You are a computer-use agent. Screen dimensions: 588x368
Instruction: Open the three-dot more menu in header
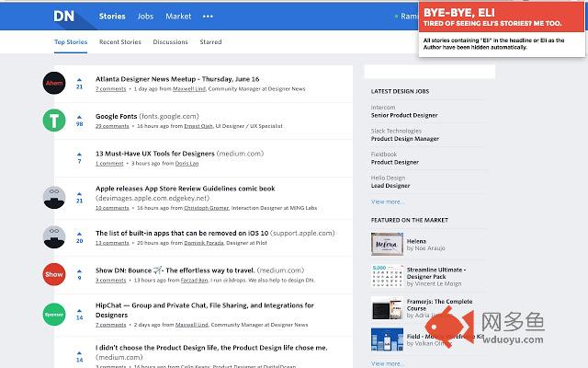[x=208, y=17]
